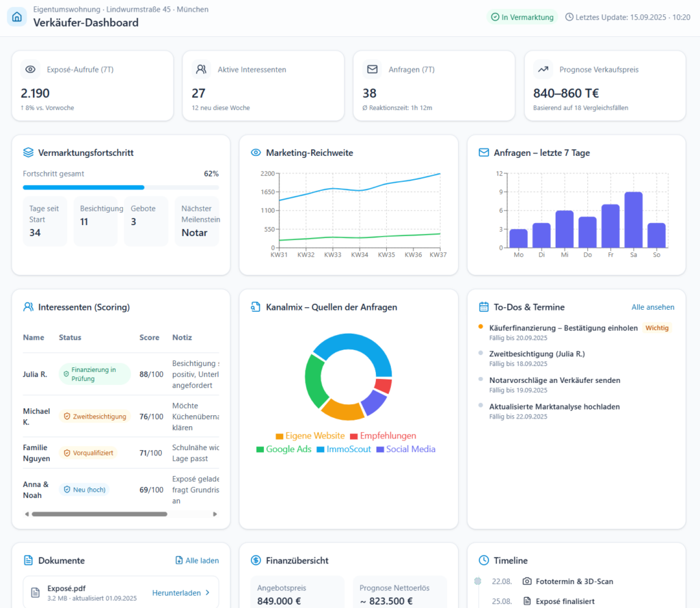Click Alle laden in Dokumente card
Image resolution: width=700 pixels, height=608 pixels.
tap(197, 560)
